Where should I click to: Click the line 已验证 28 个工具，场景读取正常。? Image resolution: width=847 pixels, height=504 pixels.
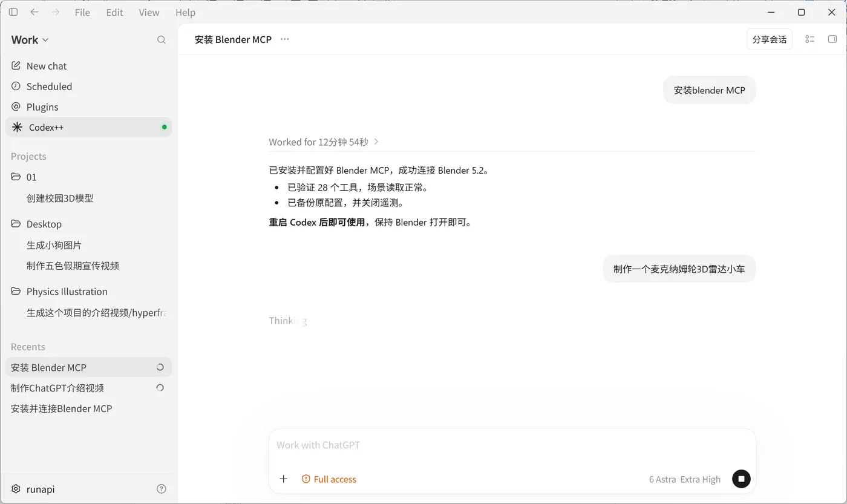[358, 188]
